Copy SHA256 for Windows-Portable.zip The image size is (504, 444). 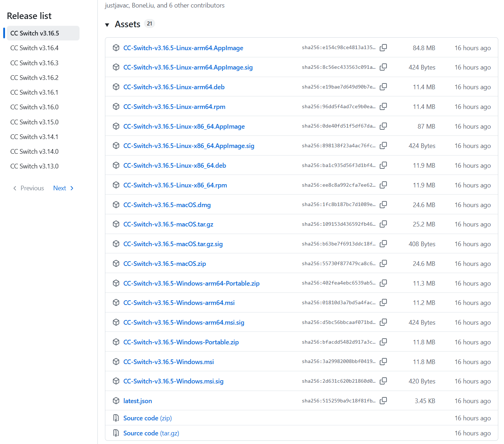click(x=383, y=342)
